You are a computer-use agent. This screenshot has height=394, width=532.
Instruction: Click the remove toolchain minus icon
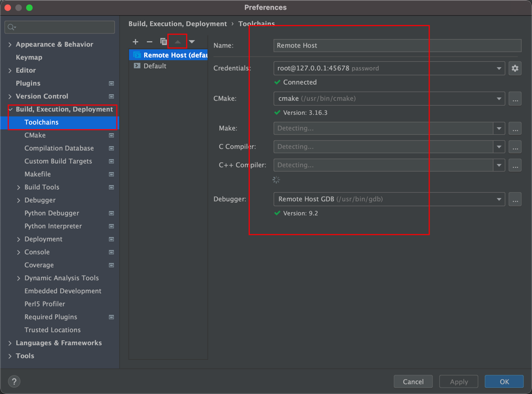pyautogui.click(x=150, y=42)
